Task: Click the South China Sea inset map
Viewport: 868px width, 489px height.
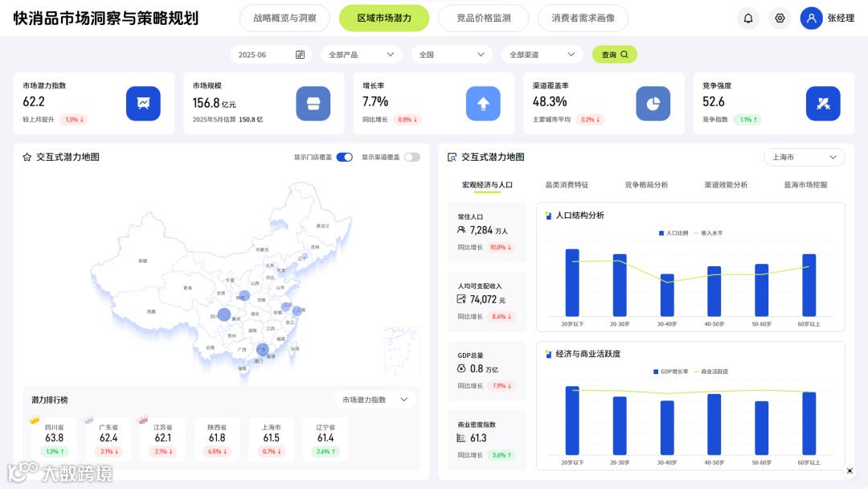Action: point(402,351)
